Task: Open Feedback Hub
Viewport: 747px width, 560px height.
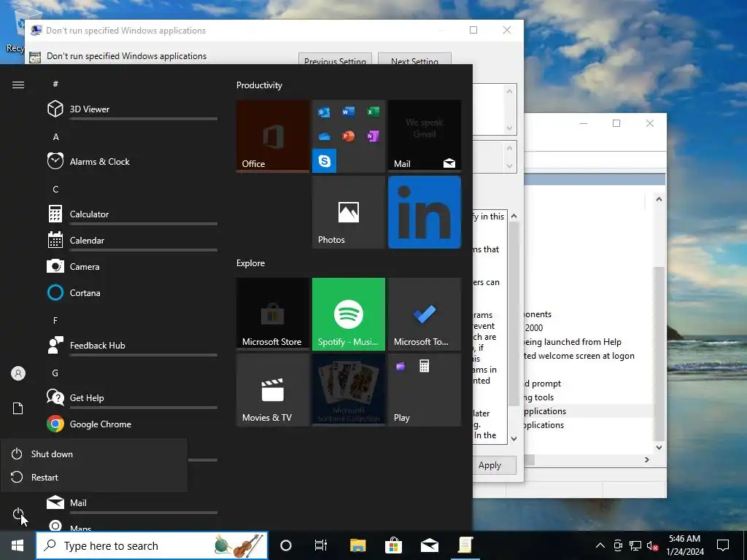Action: [132, 345]
